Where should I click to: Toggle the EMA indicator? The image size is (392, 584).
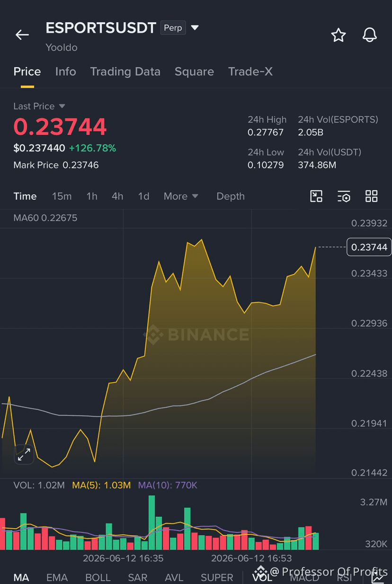[x=57, y=578]
